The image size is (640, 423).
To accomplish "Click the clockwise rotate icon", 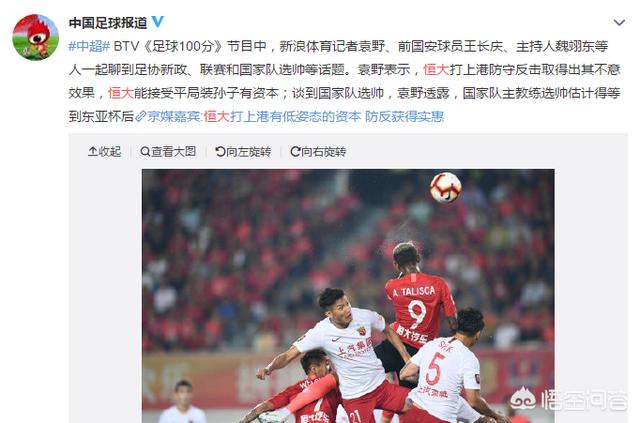I will (296, 152).
